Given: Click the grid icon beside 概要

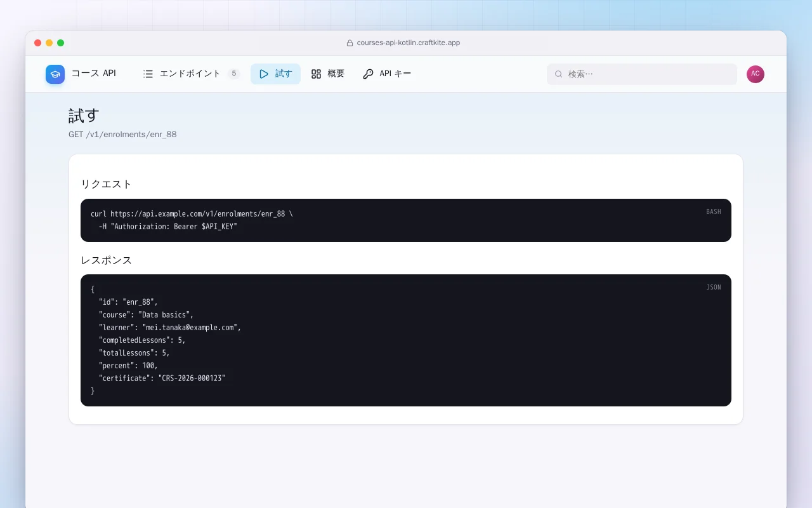Looking at the screenshot, I should coord(316,74).
